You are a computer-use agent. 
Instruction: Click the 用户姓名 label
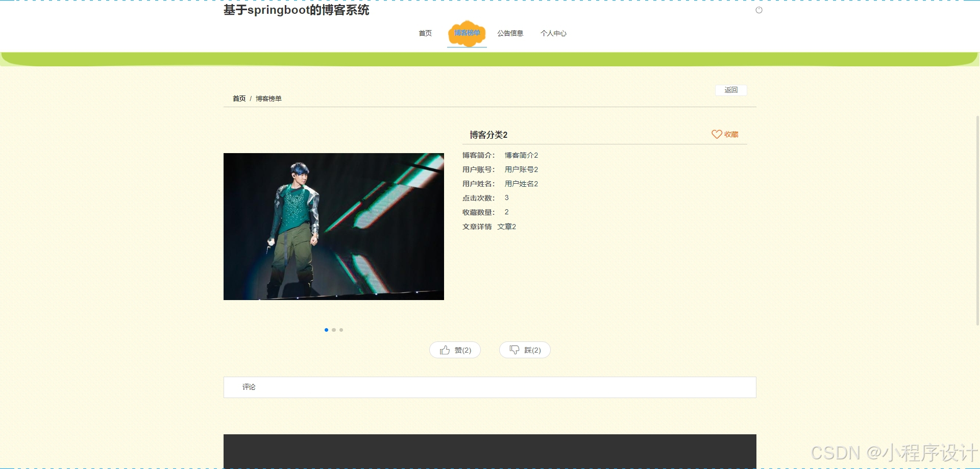pos(479,184)
